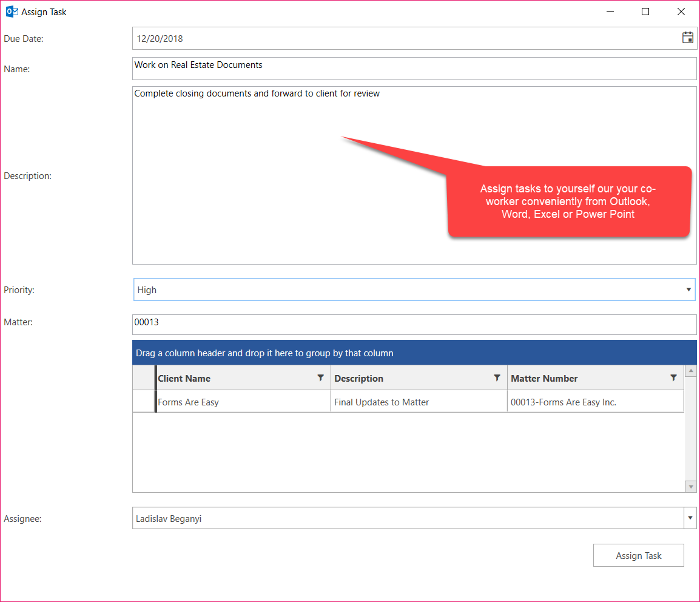Sort by Description column header
Image resolution: width=700 pixels, height=602 pixels.
coord(406,378)
